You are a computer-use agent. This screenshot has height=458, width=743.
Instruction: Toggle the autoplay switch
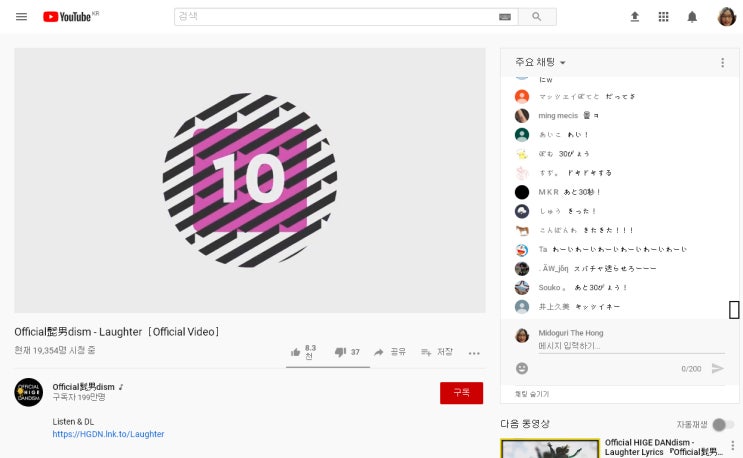point(723,424)
